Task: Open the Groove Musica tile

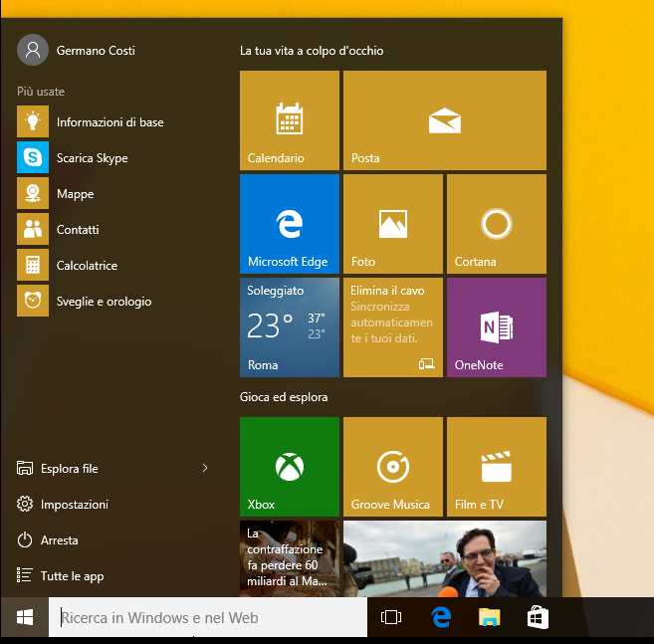Action: tap(393, 467)
